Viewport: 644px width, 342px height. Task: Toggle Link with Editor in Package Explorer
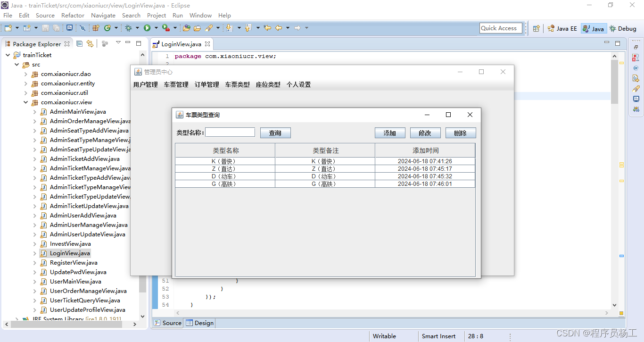tap(90, 43)
